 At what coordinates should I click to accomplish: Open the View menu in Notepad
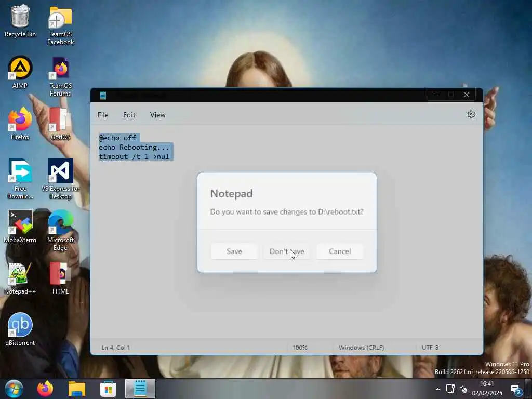[x=158, y=115]
